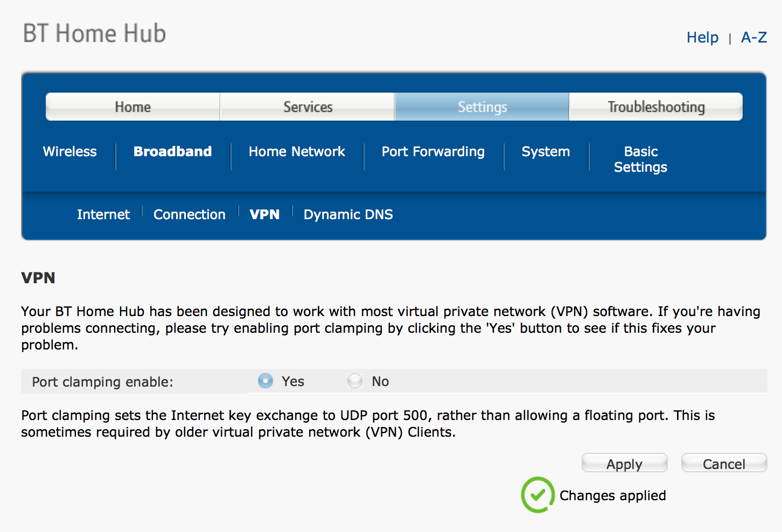
Task: Select the No port clamping radio button
Action: [x=355, y=381]
